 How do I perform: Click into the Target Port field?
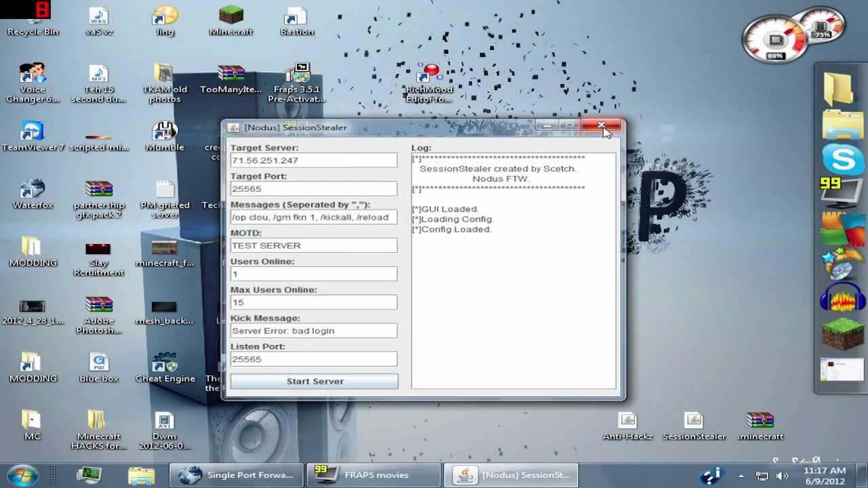pyautogui.click(x=314, y=189)
